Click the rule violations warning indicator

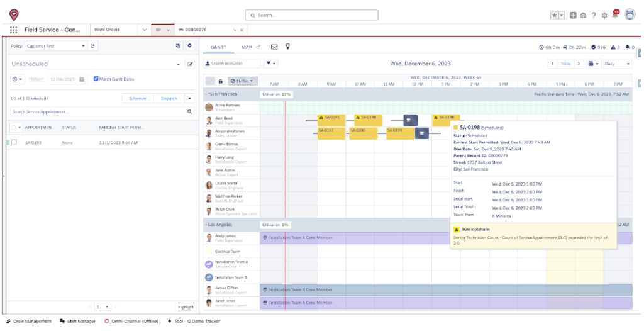pyautogui.click(x=615, y=47)
